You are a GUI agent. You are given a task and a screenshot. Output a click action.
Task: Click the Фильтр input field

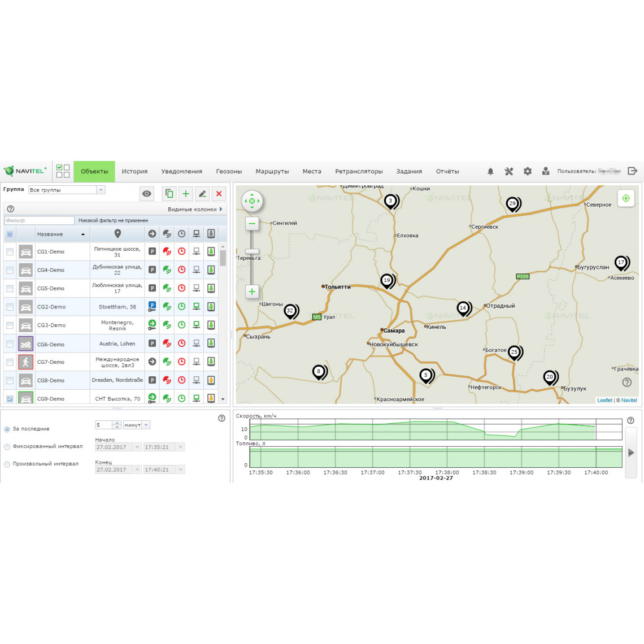[x=40, y=220]
